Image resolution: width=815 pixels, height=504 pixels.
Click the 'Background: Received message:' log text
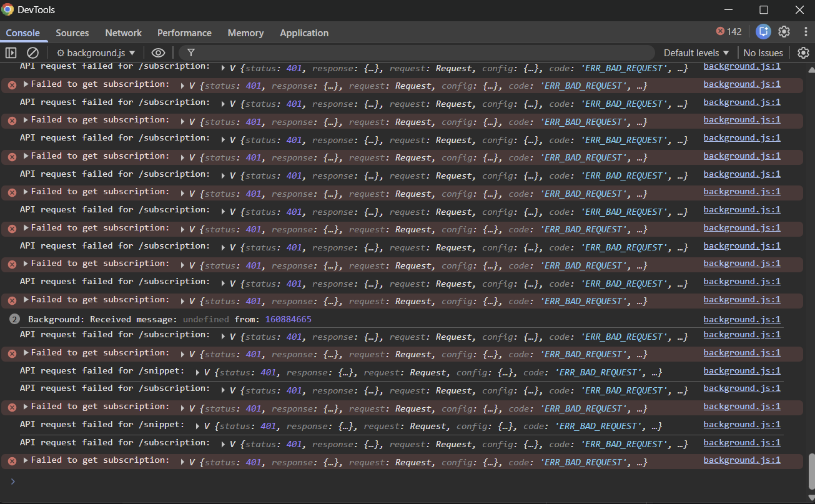(x=103, y=320)
